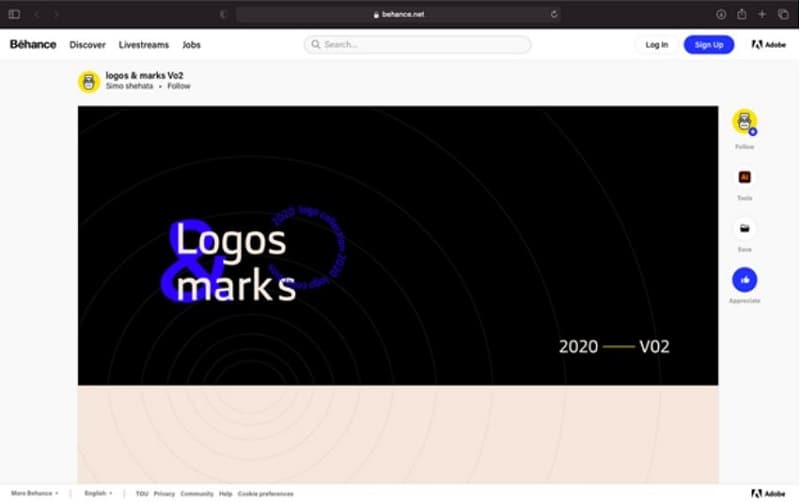Open the owner avatar beside the project title
The image size is (800, 502).
click(x=89, y=82)
